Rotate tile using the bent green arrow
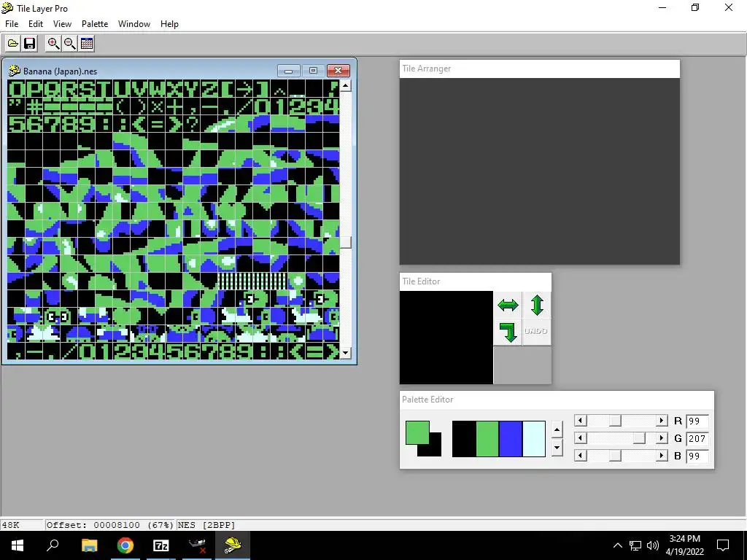The height and width of the screenshot is (560, 747). pos(508,332)
